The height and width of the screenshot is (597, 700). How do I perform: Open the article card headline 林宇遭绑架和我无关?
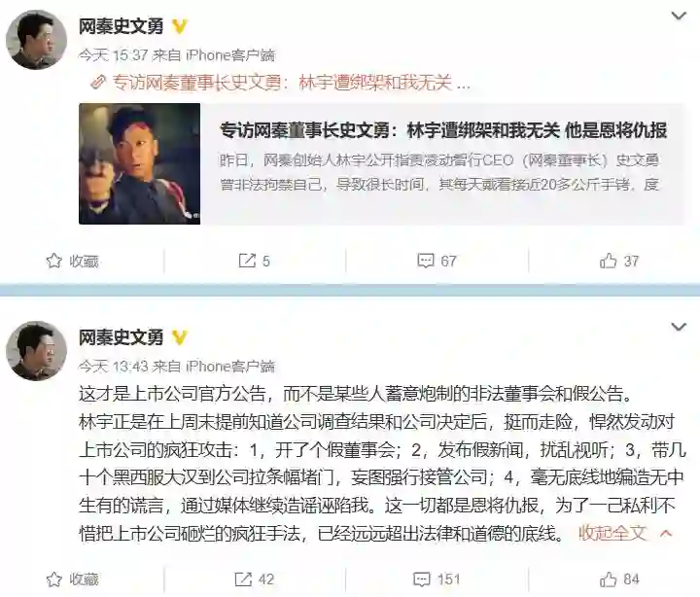click(483, 130)
